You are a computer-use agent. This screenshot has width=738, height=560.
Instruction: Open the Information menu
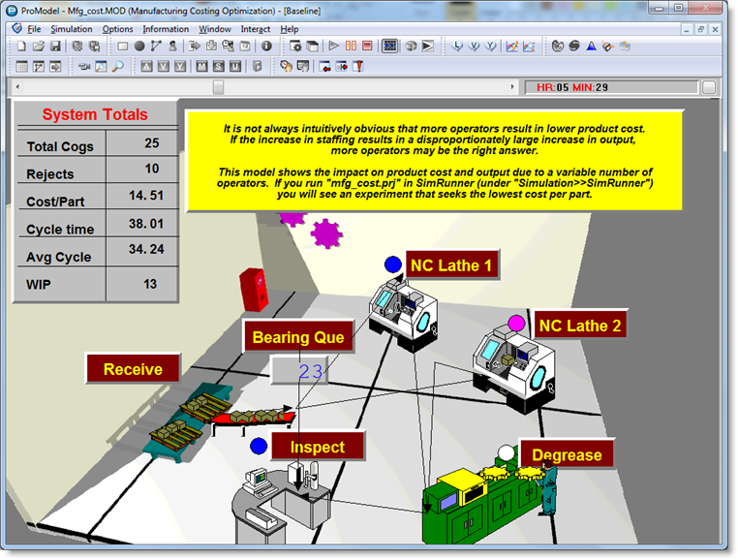[166, 29]
